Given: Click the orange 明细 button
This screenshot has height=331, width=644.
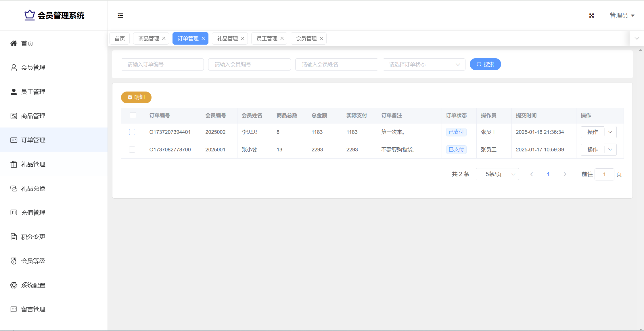Looking at the screenshot, I should [x=136, y=97].
